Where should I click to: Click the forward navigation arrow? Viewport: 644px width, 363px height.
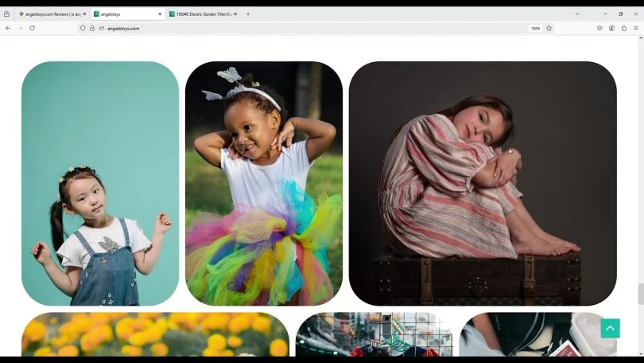(x=20, y=29)
